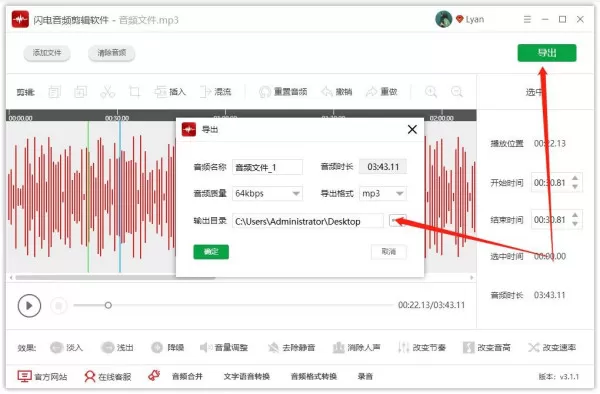Edit the 音频名称 audio name field

coord(267,167)
